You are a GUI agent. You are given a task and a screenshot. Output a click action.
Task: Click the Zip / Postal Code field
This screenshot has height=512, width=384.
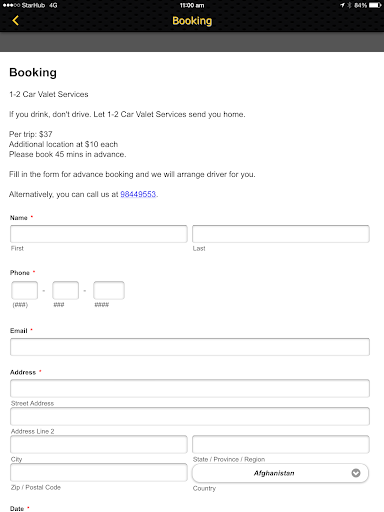point(99,472)
